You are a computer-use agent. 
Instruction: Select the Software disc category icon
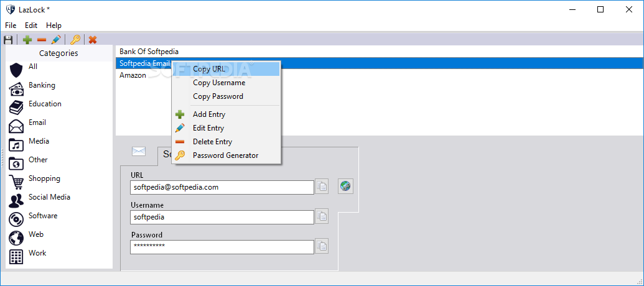pyautogui.click(x=16, y=219)
